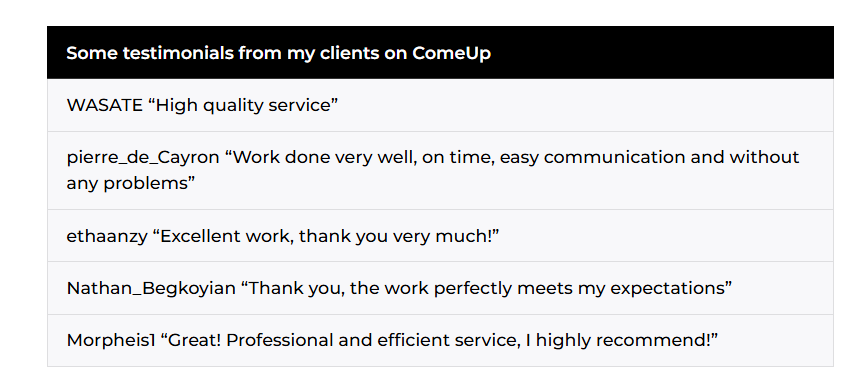Click the Morpheis1 username
This screenshot has height=385, width=864.
(111, 340)
